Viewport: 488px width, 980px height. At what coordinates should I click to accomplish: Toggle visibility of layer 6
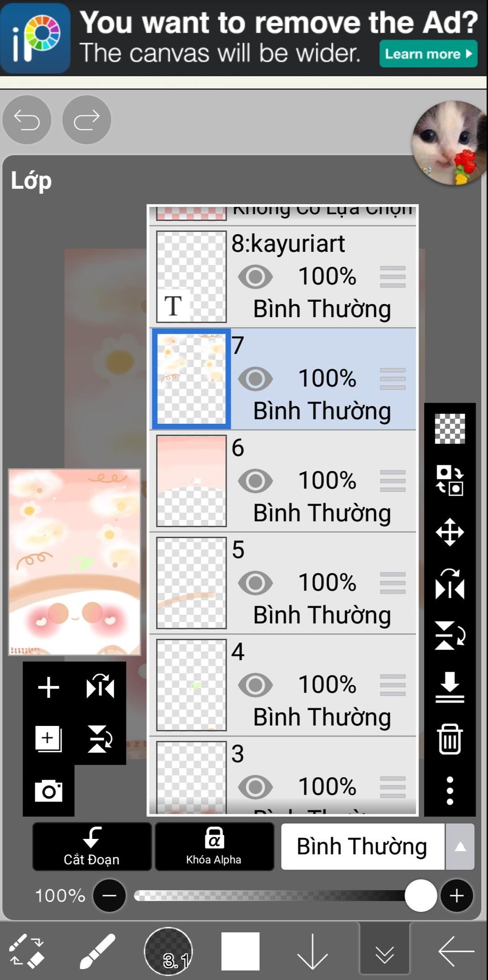[255, 480]
